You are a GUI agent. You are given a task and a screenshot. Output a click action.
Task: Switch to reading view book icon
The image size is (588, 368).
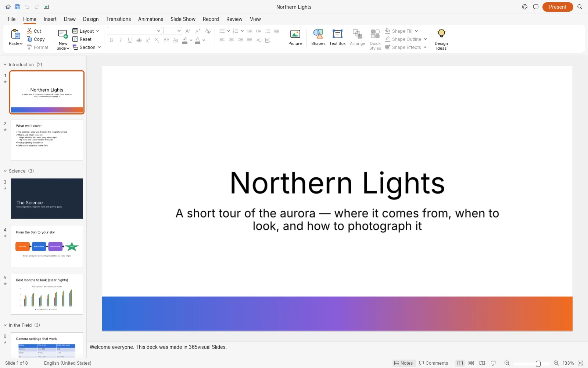(x=482, y=363)
